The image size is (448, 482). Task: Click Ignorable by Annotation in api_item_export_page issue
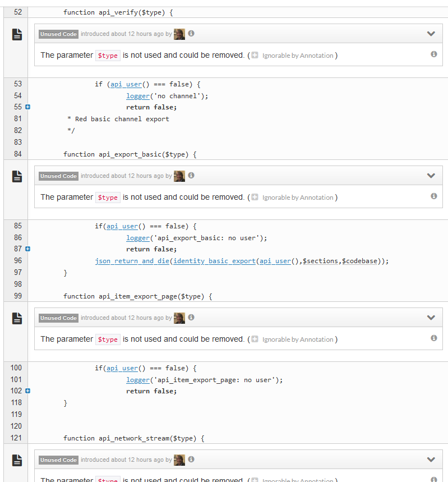point(297,339)
